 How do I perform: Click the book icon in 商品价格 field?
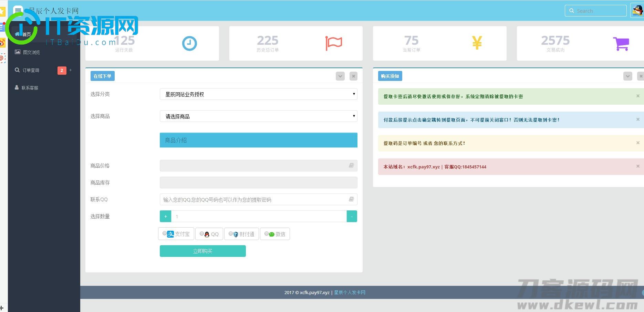(x=351, y=166)
